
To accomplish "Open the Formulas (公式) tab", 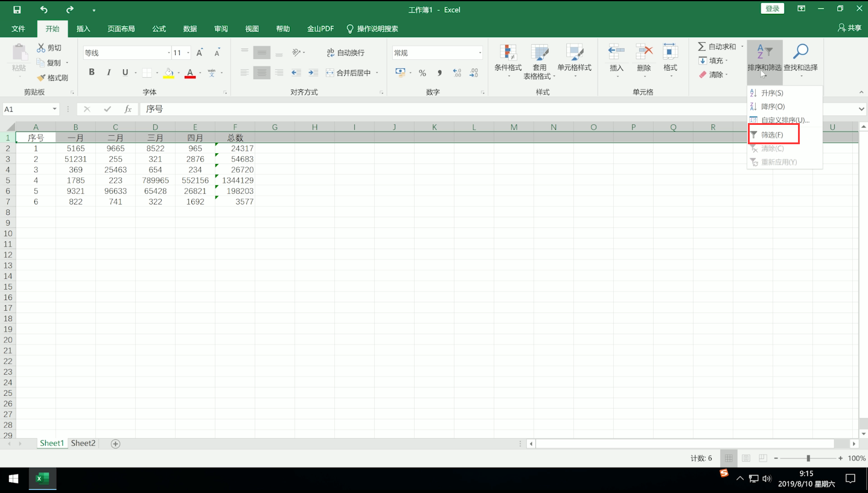I will pos(159,29).
